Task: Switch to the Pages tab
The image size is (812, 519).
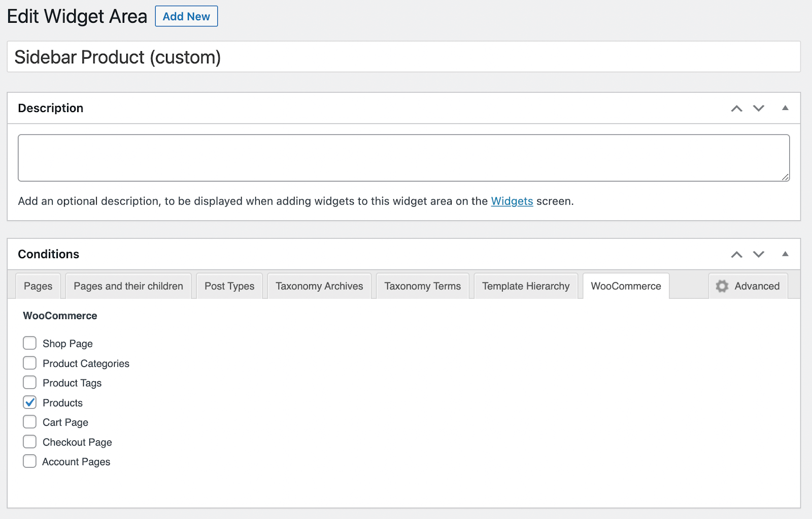Action: (38, 286)
